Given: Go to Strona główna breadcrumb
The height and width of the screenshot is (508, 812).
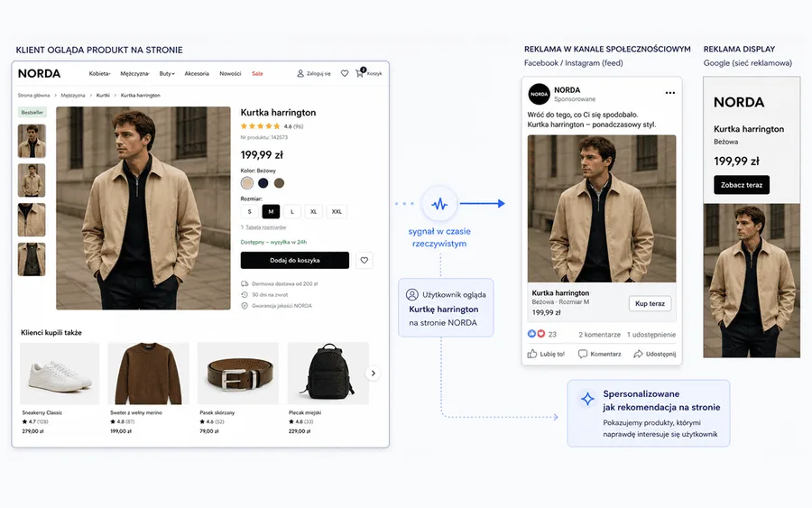Looking at the screenshot, I should pos(33,96).
